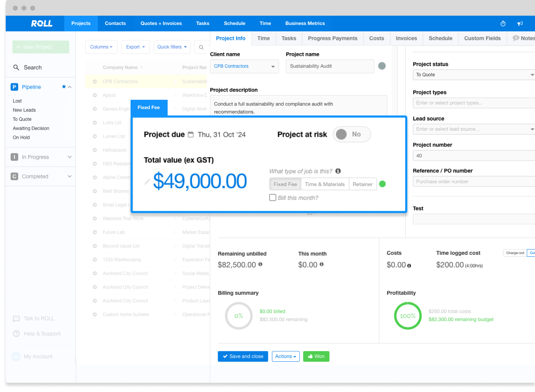535x392 pixels.
Task: Click the Project number input field
Action: coord(474,156)
